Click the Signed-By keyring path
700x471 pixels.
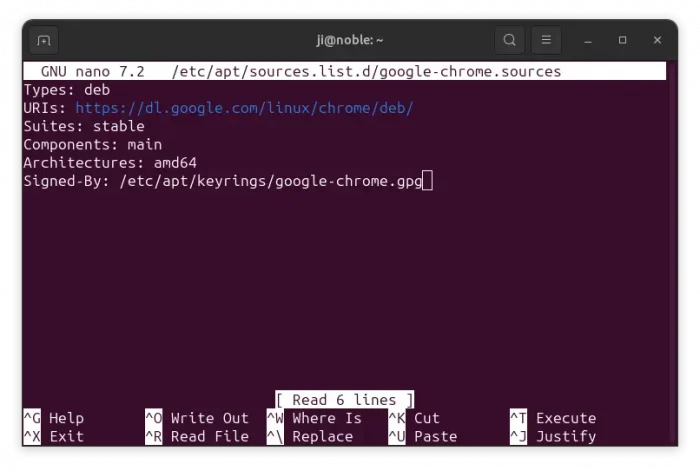click(270, 181)
